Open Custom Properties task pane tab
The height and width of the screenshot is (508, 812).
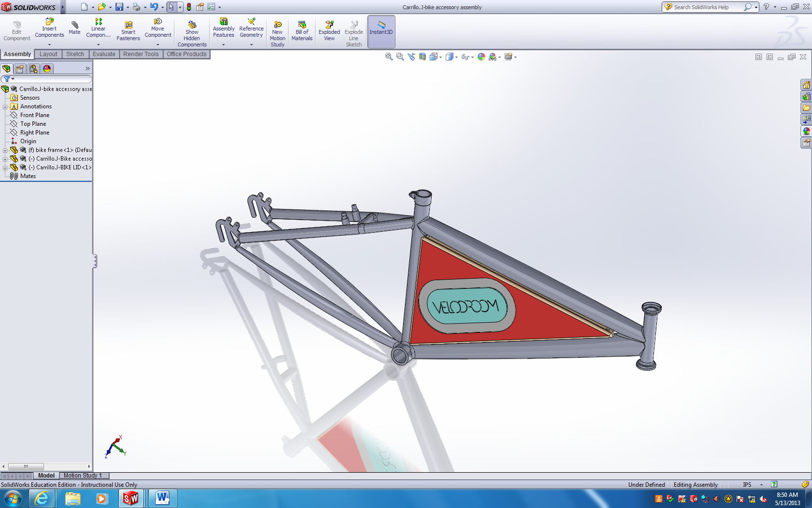(x=806, y=143)
